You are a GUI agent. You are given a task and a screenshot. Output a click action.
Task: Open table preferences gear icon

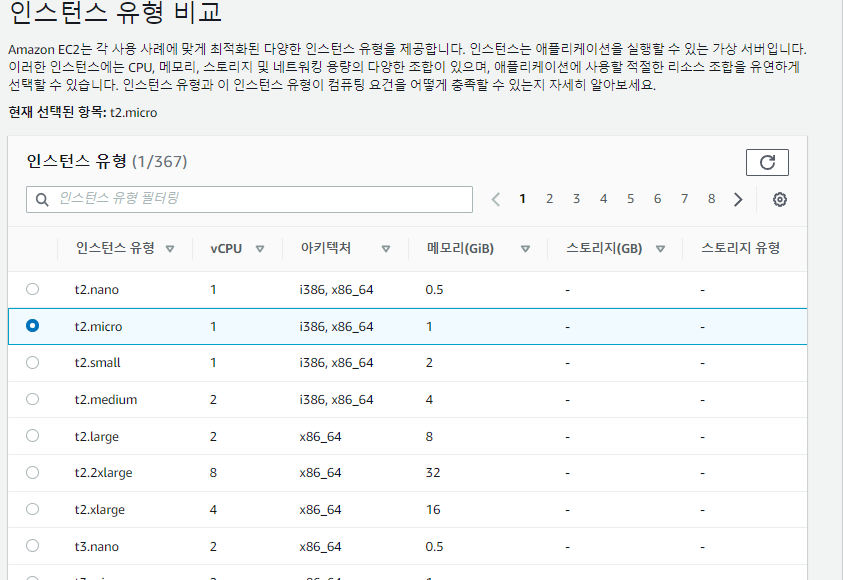780,199
